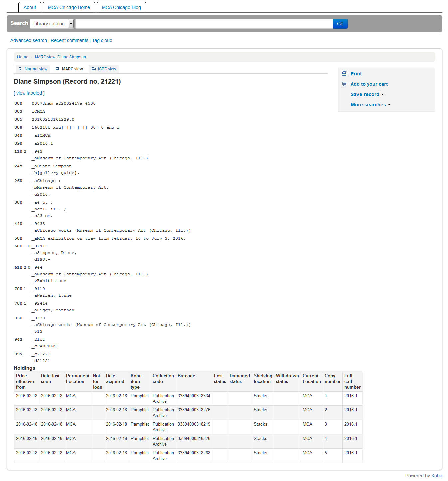Click the Normal view tab icon
The height and width of the screenshot is (481, 448).
click(x=20, y=69)
